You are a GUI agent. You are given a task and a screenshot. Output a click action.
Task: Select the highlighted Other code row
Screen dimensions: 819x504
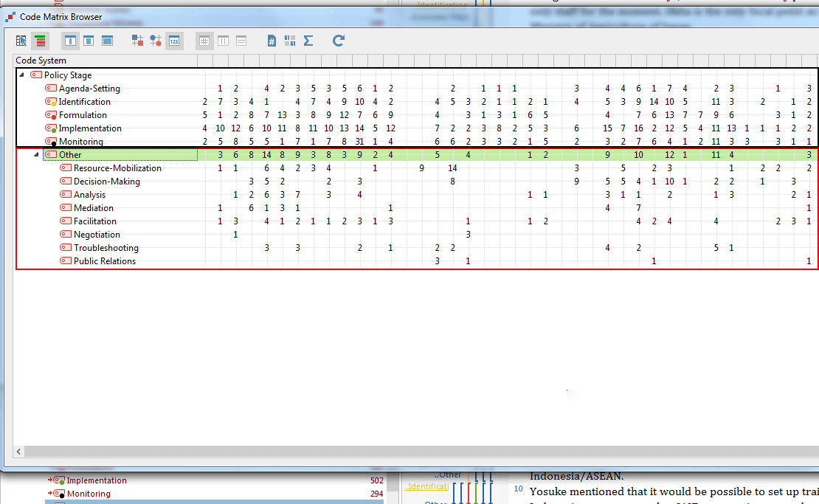tap(70, 155)
